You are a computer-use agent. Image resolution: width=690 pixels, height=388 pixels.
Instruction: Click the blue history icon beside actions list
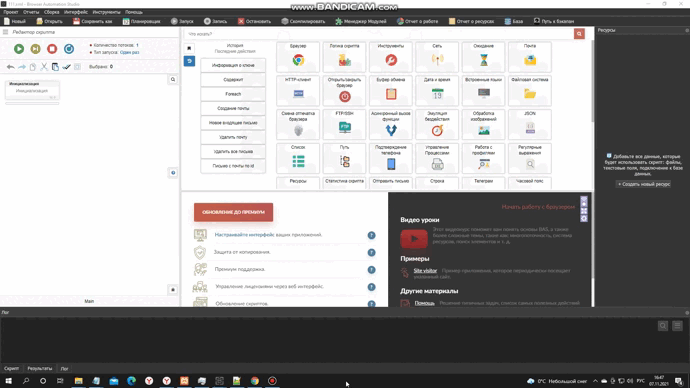click(x=189, y=61)
